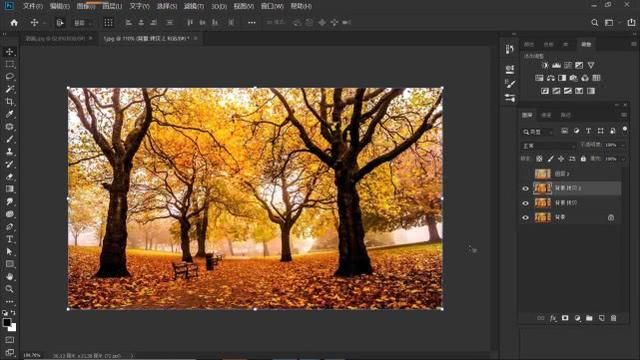The width and height of the screenshot is (640, 360).
Task: Toggle Show Transform Controls grid icon
Action: [108, 23]
